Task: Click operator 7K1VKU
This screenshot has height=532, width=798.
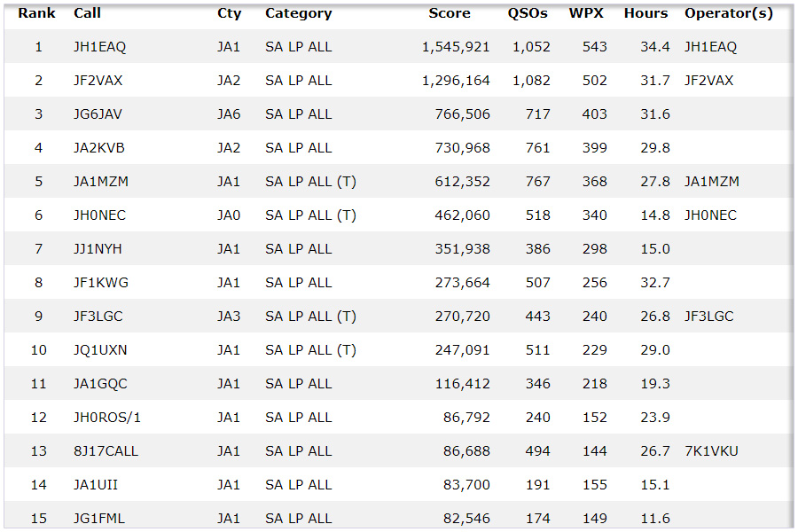Action: [711, 451]
